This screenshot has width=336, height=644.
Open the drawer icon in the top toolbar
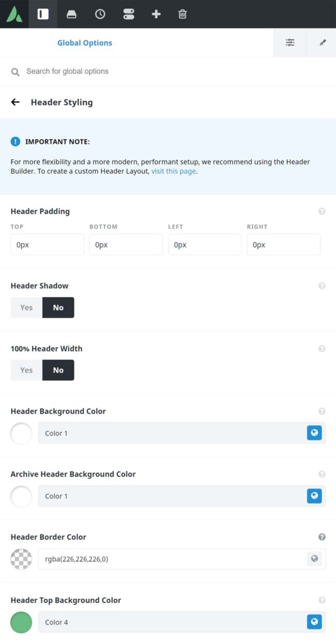[72, 14]
